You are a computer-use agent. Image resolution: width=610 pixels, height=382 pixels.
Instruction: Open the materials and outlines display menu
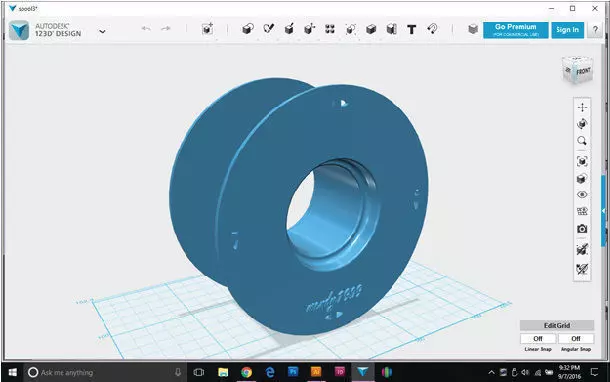582,179
